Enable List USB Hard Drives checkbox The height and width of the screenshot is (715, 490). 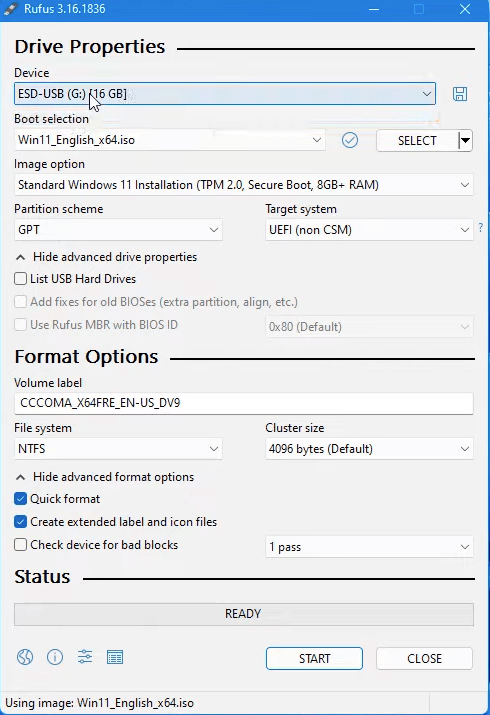[21, 279]
